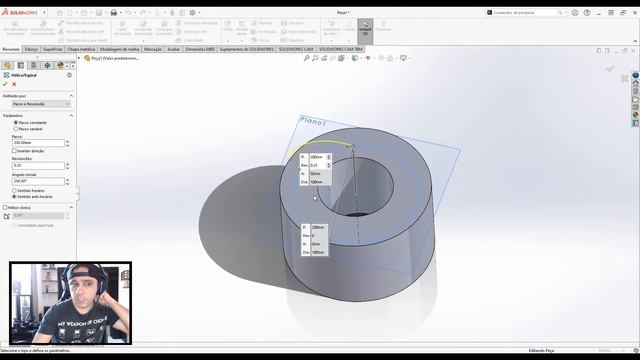Click the Print icon in the top toolbar

[114, 13]
